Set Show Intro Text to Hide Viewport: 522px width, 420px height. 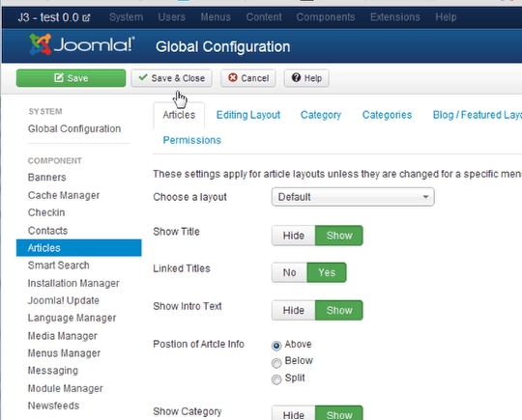(294, 310)
